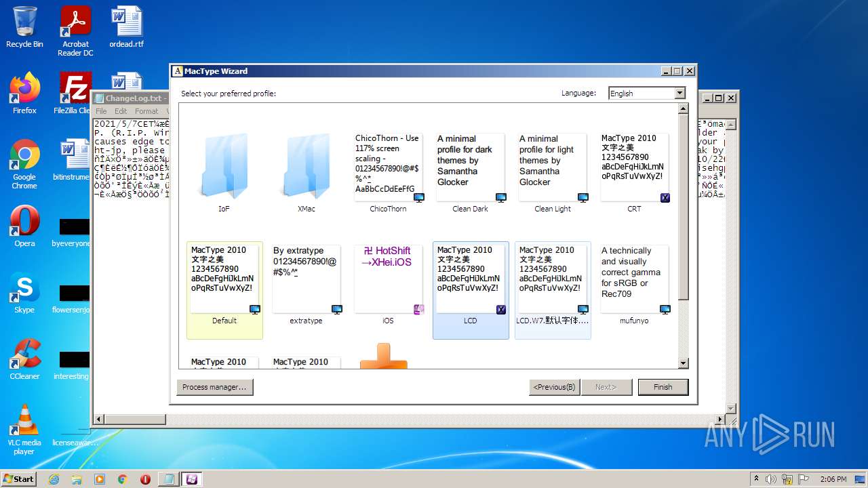Select the Opera desktop shortcut

pos(24,226)
